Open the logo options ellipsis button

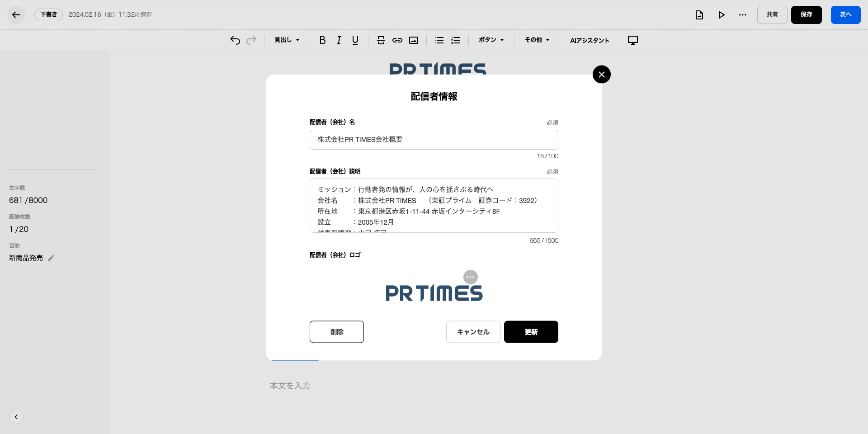471,277
